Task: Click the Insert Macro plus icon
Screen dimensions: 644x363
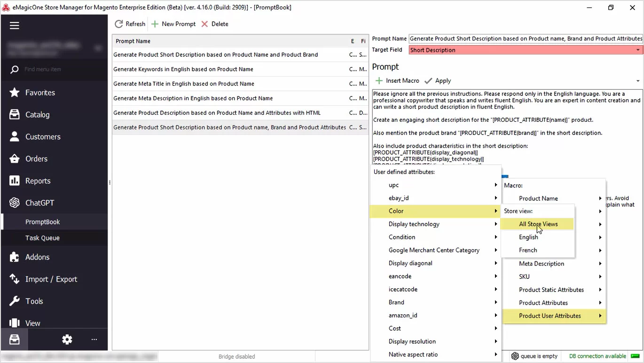Action: click(x=379, y=81)
